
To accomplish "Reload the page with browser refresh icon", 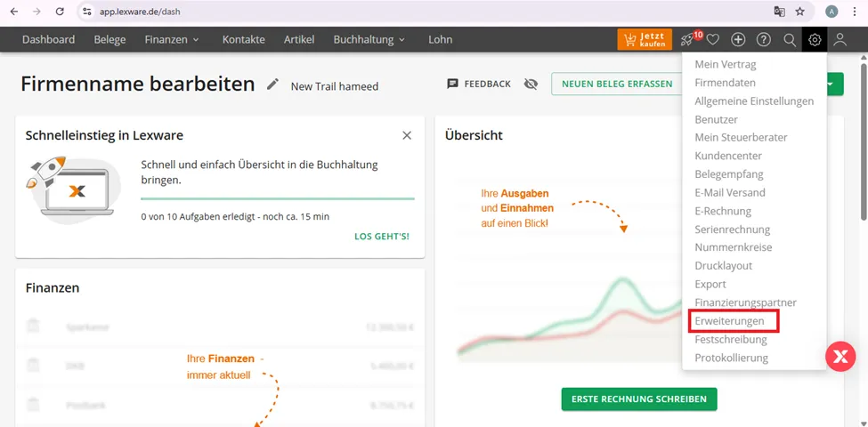I will (x=60, y=12).
